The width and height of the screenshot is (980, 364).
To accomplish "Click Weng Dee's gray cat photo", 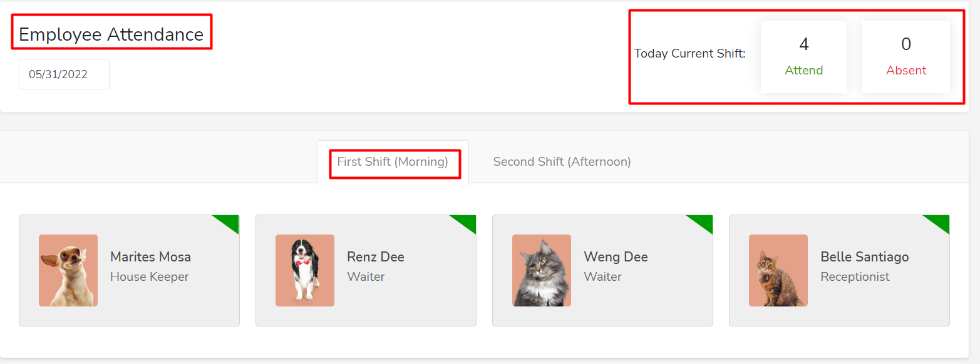I will click(542, 270).
